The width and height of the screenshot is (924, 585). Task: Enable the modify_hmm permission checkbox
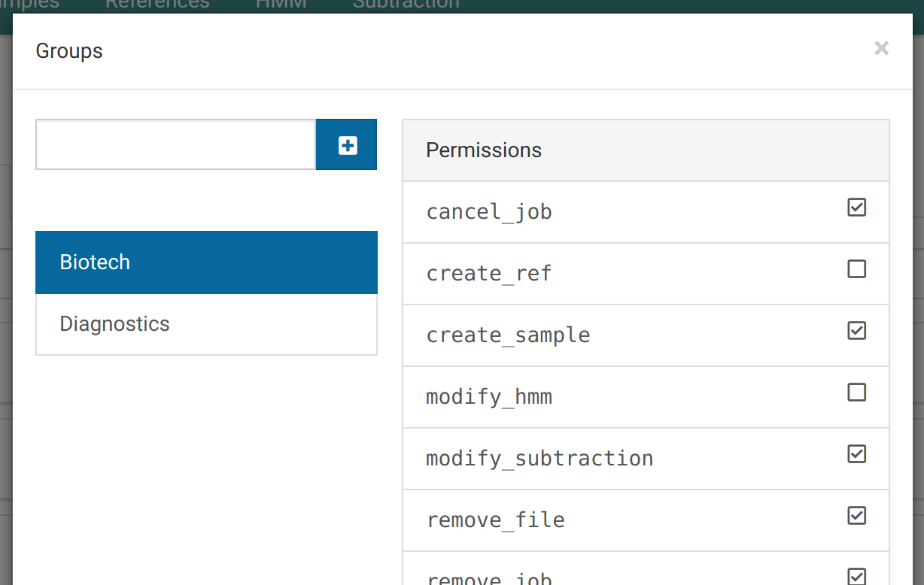point(856,393)
